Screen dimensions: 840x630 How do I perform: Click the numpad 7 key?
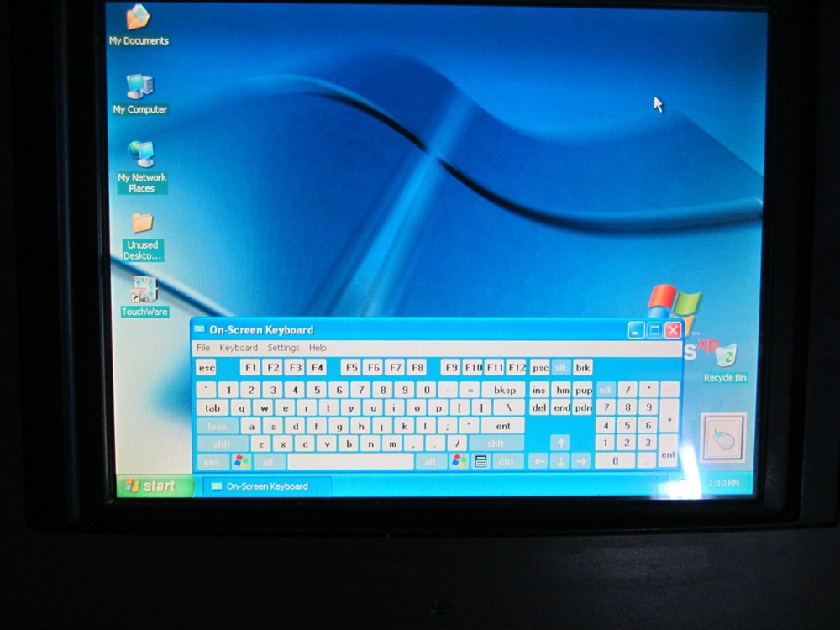tap(606, 407)
